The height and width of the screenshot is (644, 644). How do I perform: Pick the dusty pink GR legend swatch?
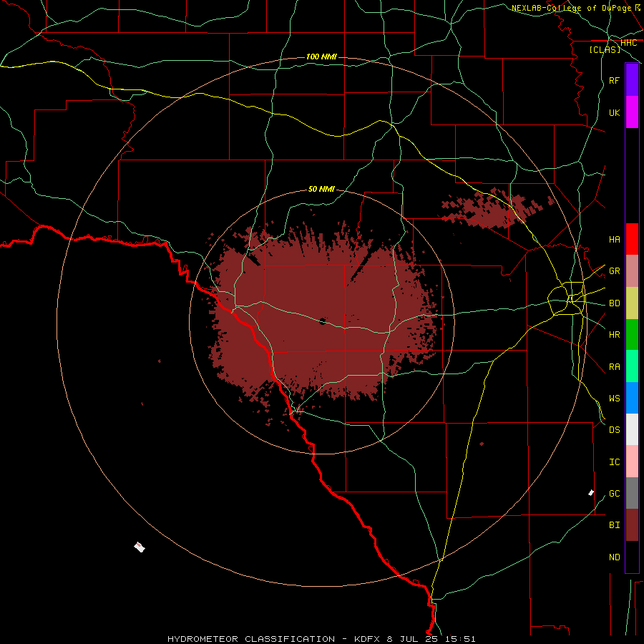pos(632,271)
